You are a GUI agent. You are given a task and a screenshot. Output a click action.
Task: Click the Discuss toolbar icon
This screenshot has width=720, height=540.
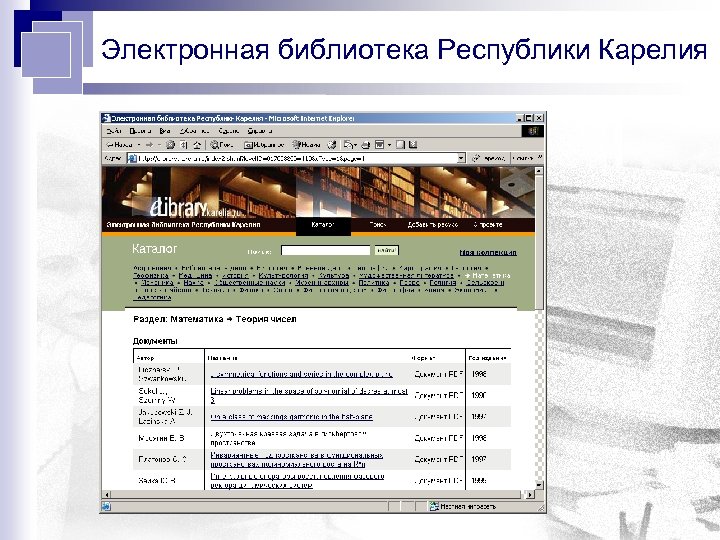click(x=400, y=145)
